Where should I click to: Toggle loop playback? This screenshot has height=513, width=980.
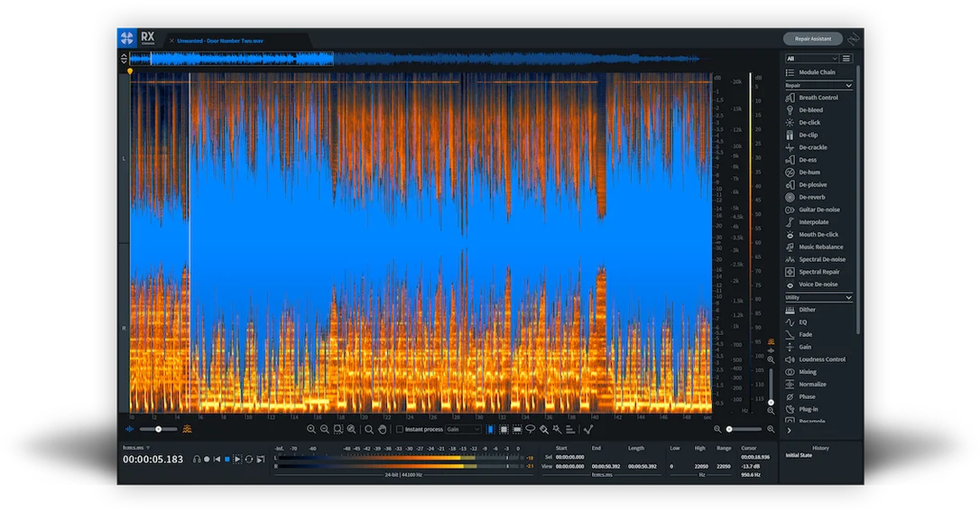(x=249, y=459)
